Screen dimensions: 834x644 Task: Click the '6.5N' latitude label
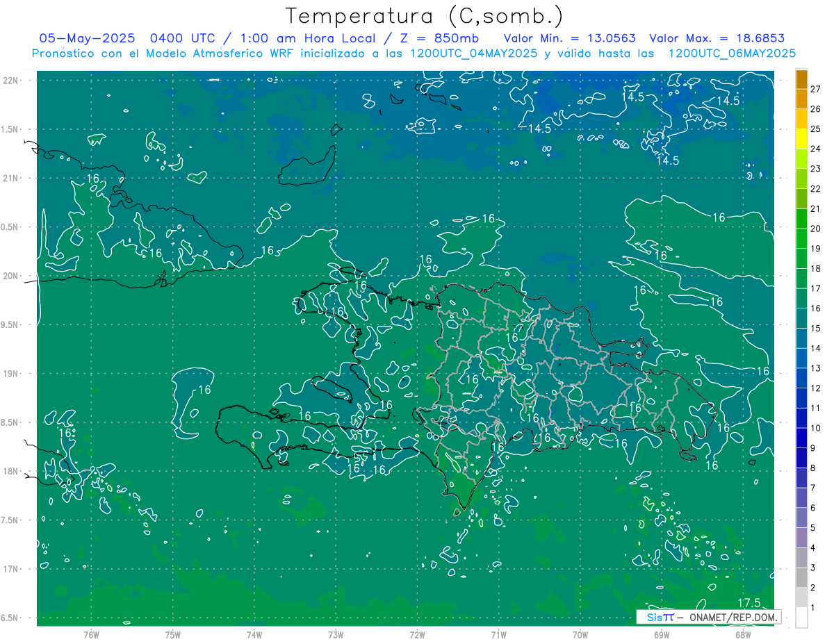tap(10, 618)
